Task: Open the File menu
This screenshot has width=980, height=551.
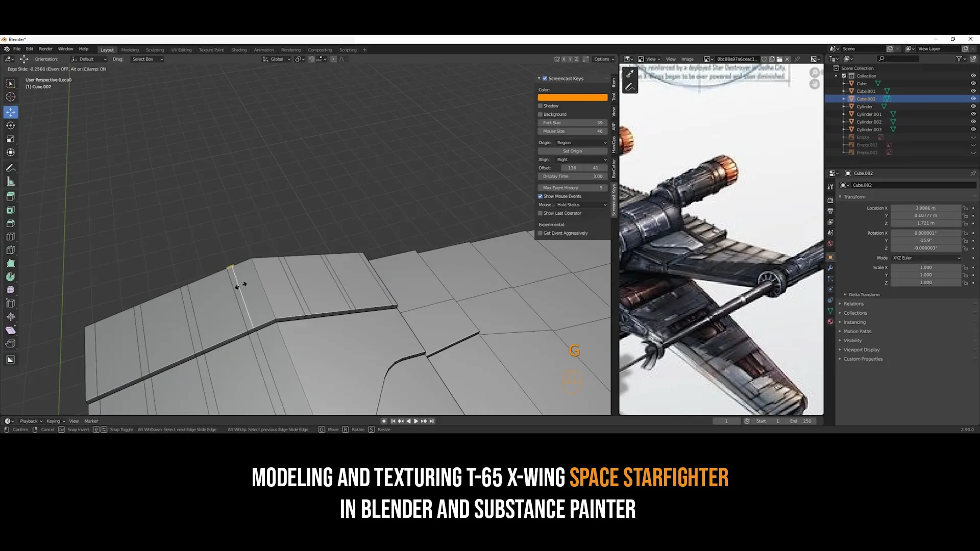Action: pyautogui.click(x=17, y=49)
